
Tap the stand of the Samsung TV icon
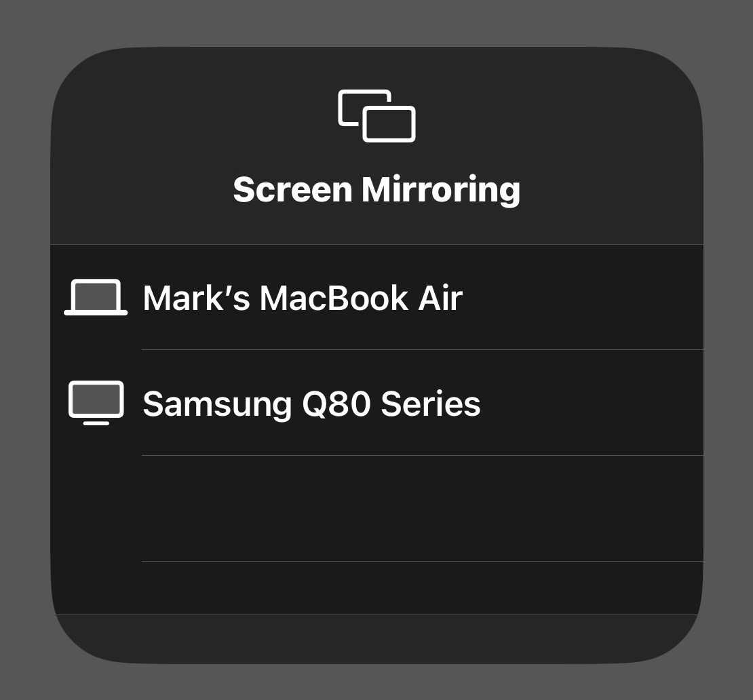point(96,423)
